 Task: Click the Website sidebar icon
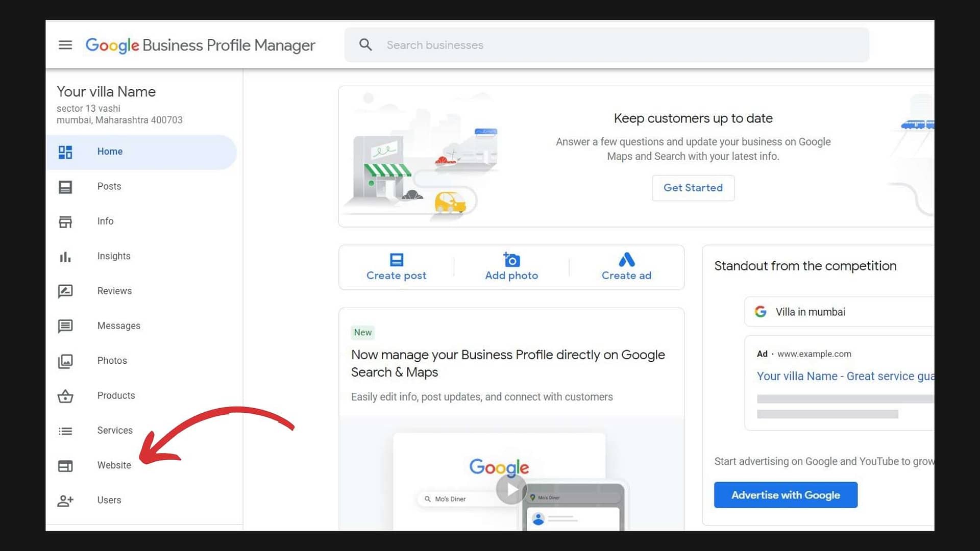click(x=65, y=466)
